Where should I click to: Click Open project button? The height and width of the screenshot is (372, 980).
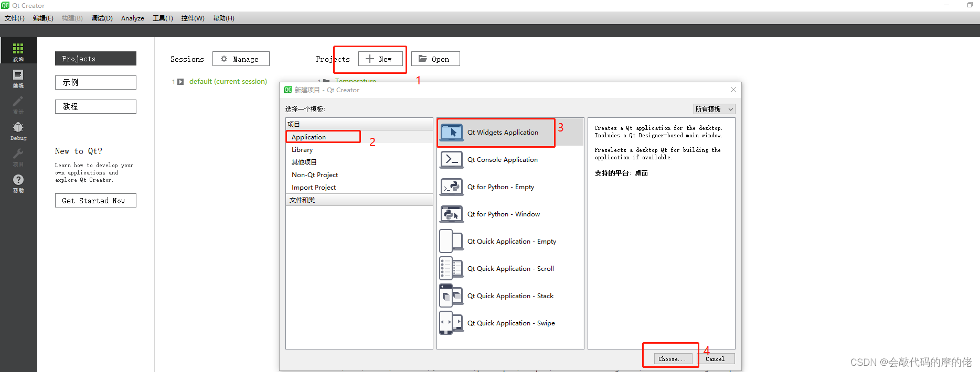tap(435, 59)
